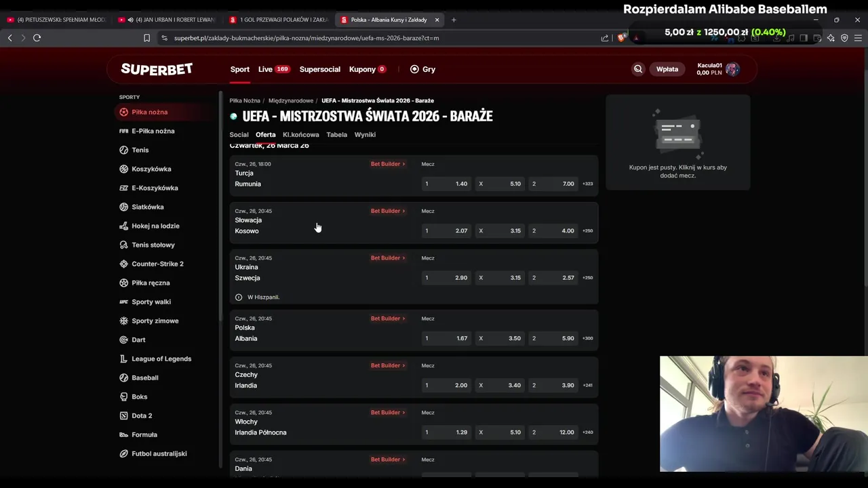
Task: Open Supersocial section
Action: pos(319,69)
